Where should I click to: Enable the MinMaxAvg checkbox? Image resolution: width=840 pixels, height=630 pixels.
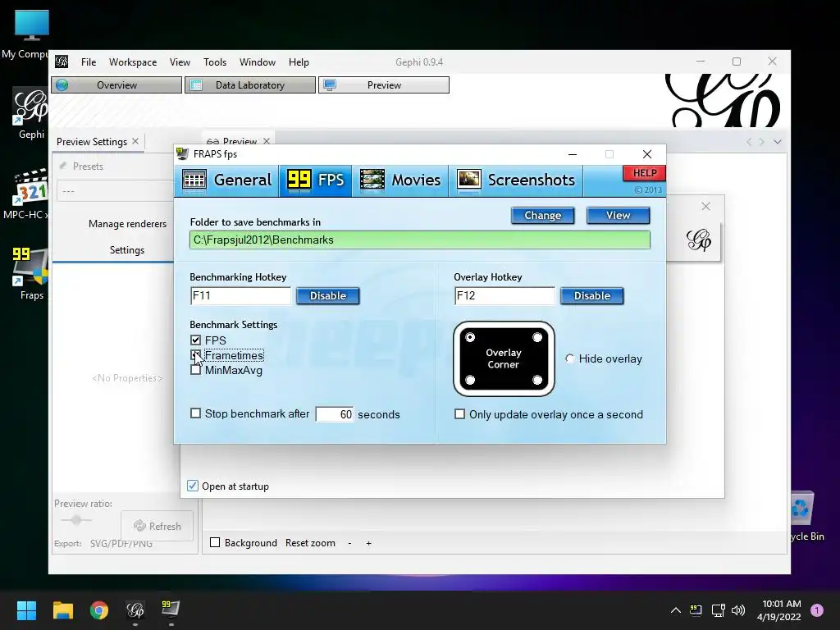click(195, 370)
